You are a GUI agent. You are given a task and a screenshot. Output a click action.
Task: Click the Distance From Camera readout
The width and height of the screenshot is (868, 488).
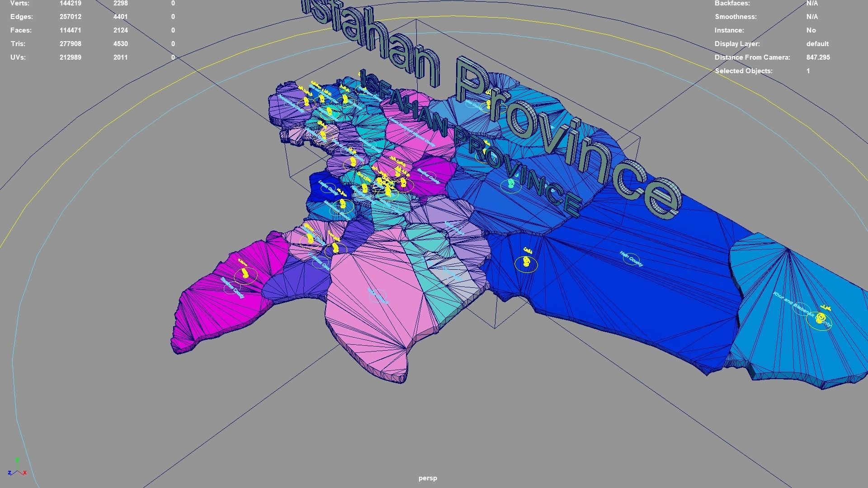tap(818, 57)
